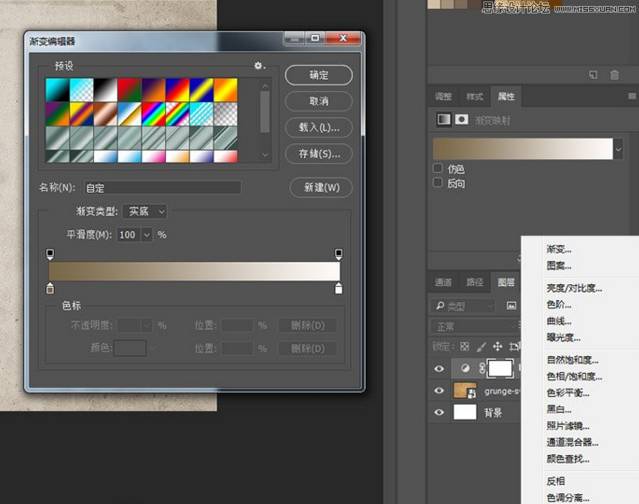Choose 曲线... from the adjustment menu
639x504 pixels.
559,321
